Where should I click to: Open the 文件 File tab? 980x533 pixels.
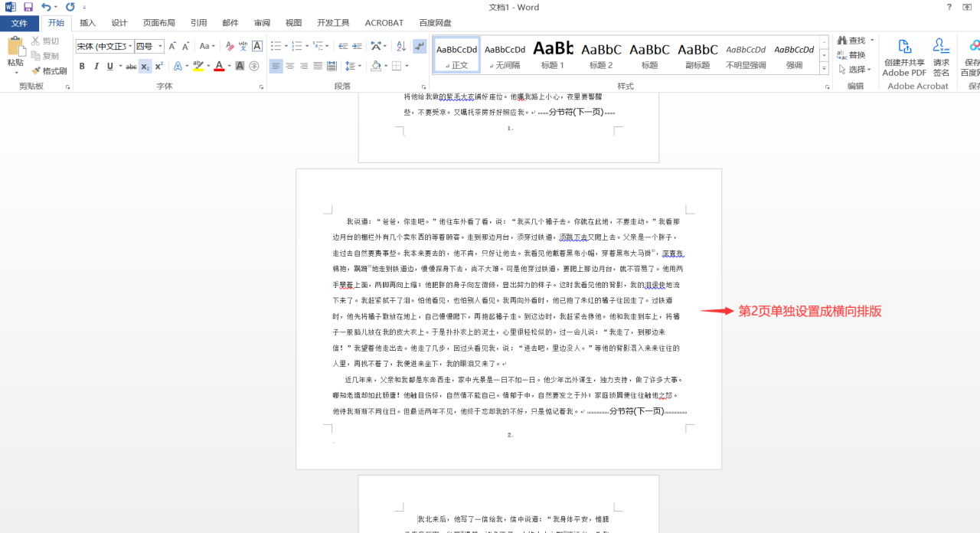click(x=19, y=23)
